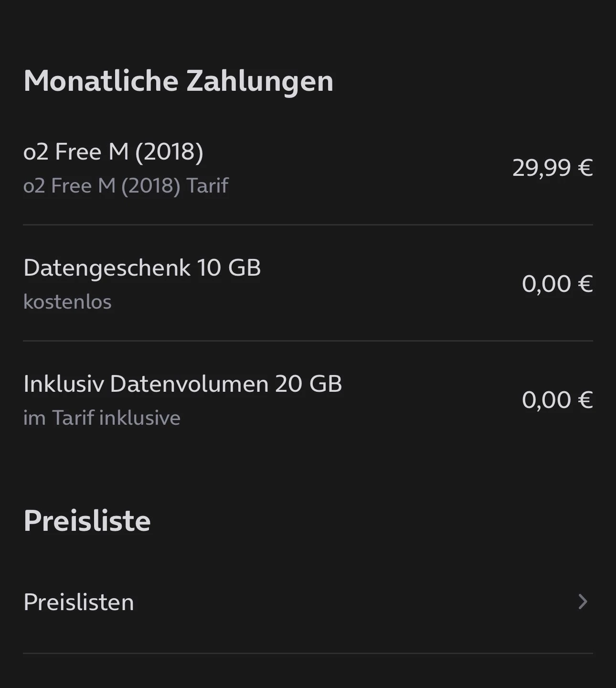The height and width of the screenshot is (688, 616).
Task: Click the divider below the o2 Free M tariff
Action: pyautogui.click(x=308, y=225)
